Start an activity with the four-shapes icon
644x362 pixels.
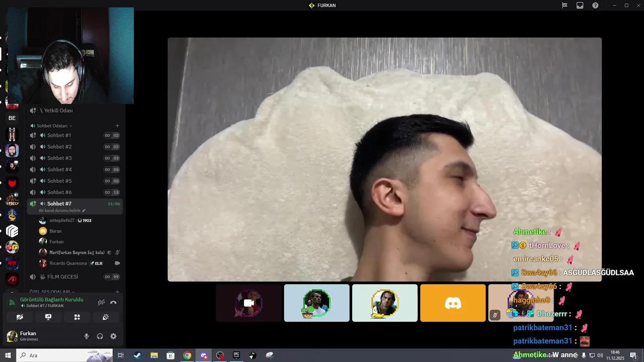tap(77, 317)
